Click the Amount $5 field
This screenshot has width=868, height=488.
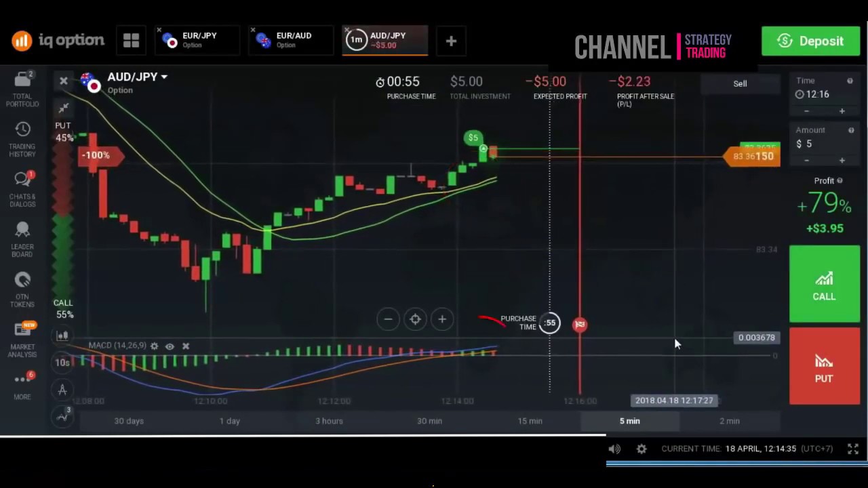pyautogui.click(x=824, y=144)
